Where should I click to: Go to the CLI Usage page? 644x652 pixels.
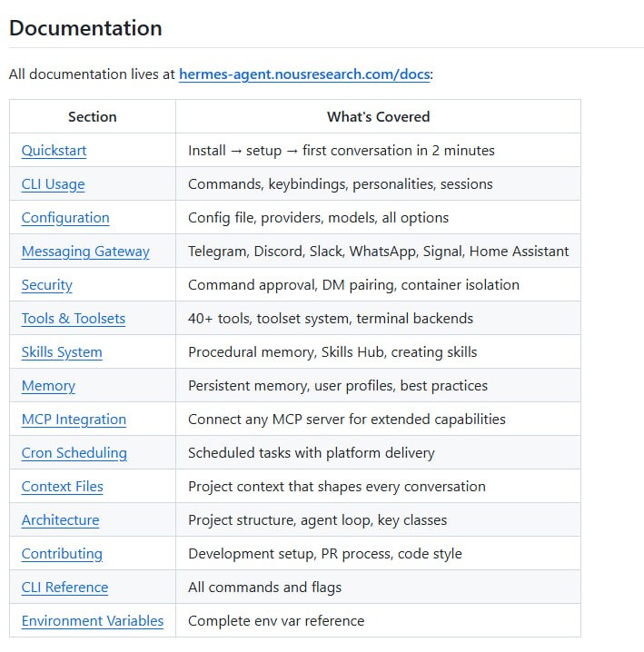click(53, 184)
